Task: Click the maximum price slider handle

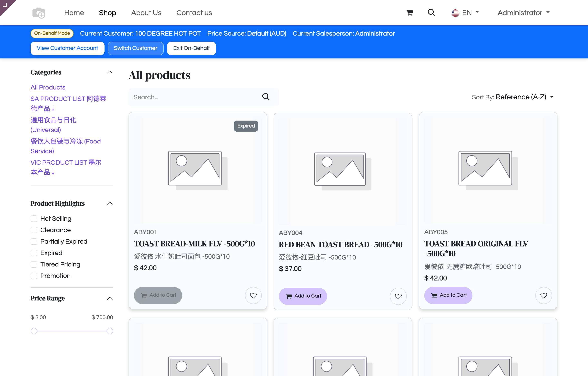Action: click(110, 331)
